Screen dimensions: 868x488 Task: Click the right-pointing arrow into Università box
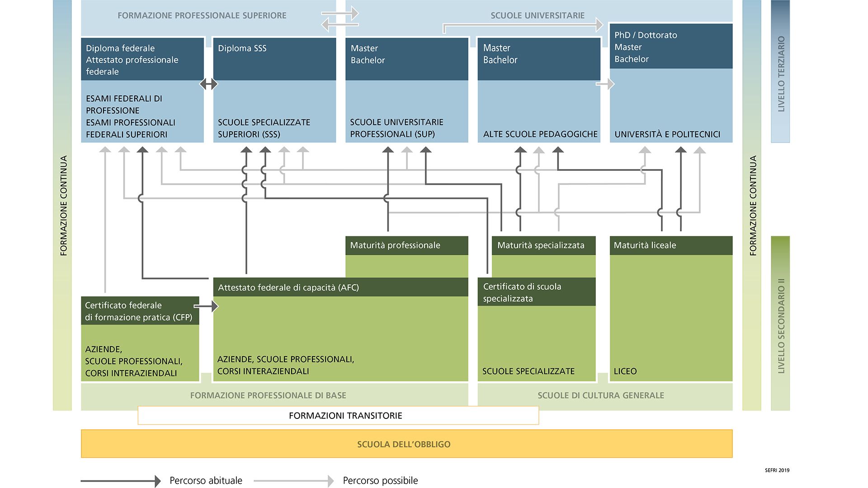605,84
